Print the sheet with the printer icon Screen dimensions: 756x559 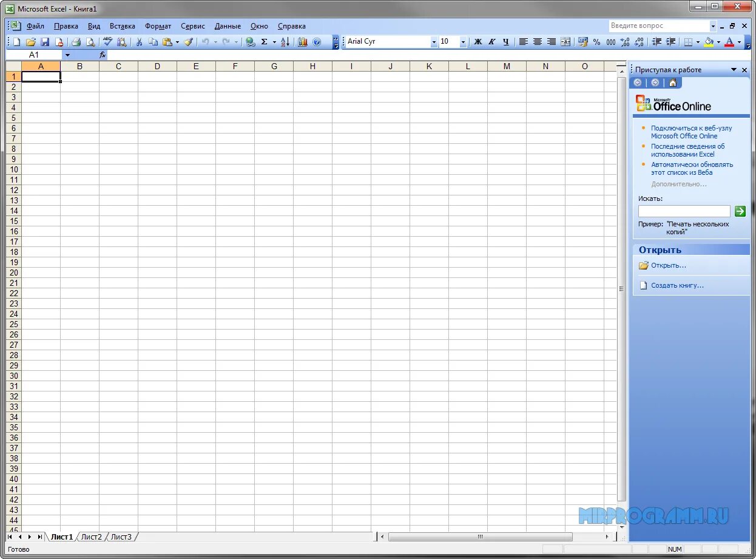[x=76, y=42]
